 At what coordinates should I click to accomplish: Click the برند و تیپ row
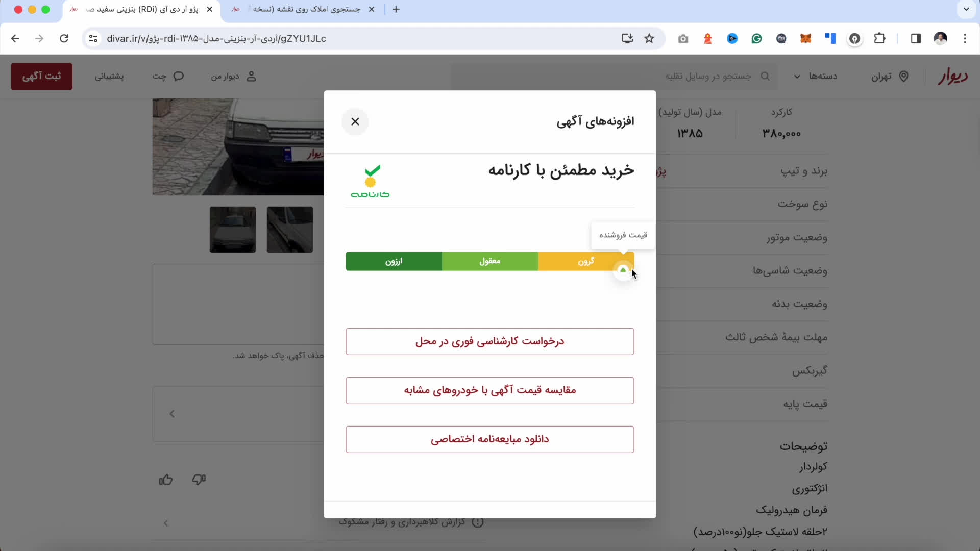point(741,171)
